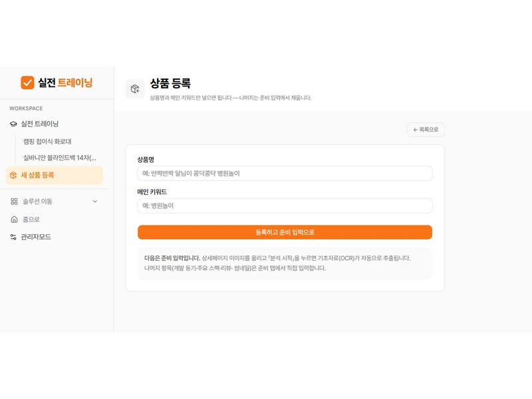The width and height of the screenshot is (532, 399).
Task: Click the left arrow icon in 목록으로 button
Action: (415, 130)
